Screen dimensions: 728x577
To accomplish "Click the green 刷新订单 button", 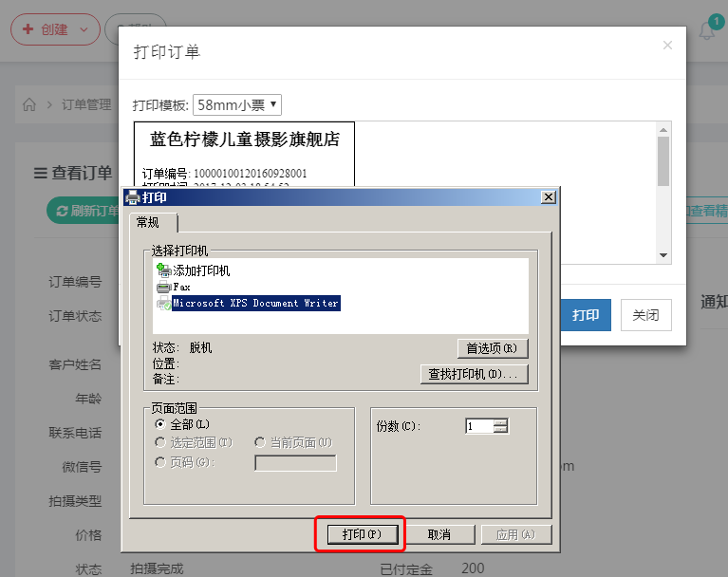I will 84,211.
